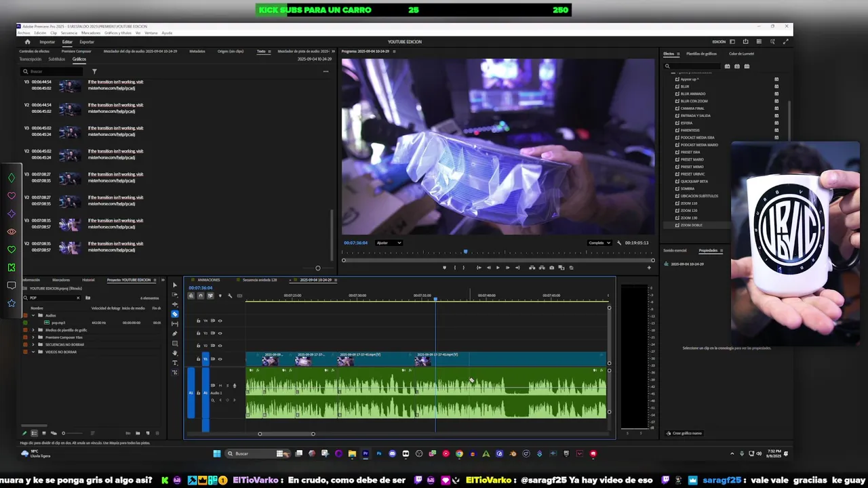Expand Premiere Composer Files bin
This screenshot has height=488, width=868.
pyautogui.click(x=33, y=338)
